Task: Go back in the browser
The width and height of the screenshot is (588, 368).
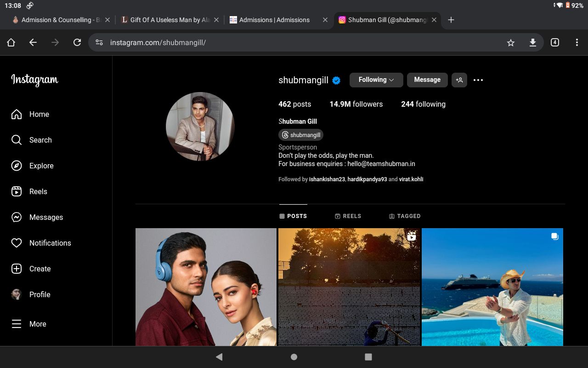Action: click(x=33, y=42)
